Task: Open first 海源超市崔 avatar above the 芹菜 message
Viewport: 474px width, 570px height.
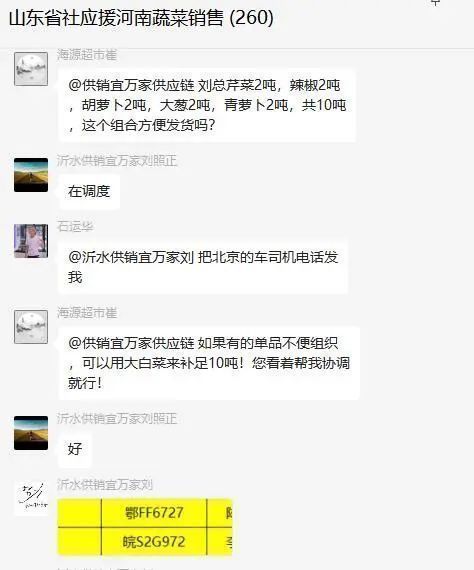Action: click(31, 69)
